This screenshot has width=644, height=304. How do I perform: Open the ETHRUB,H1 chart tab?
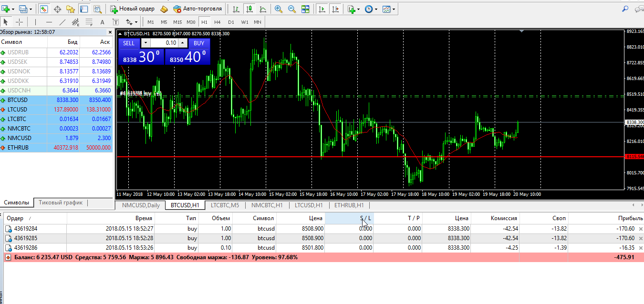[x=349, y=205]
